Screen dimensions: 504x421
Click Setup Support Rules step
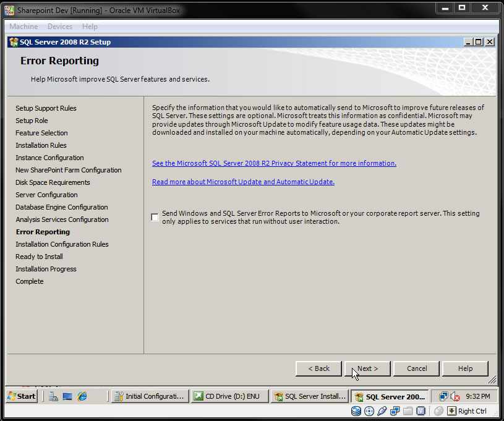(46, 108)
